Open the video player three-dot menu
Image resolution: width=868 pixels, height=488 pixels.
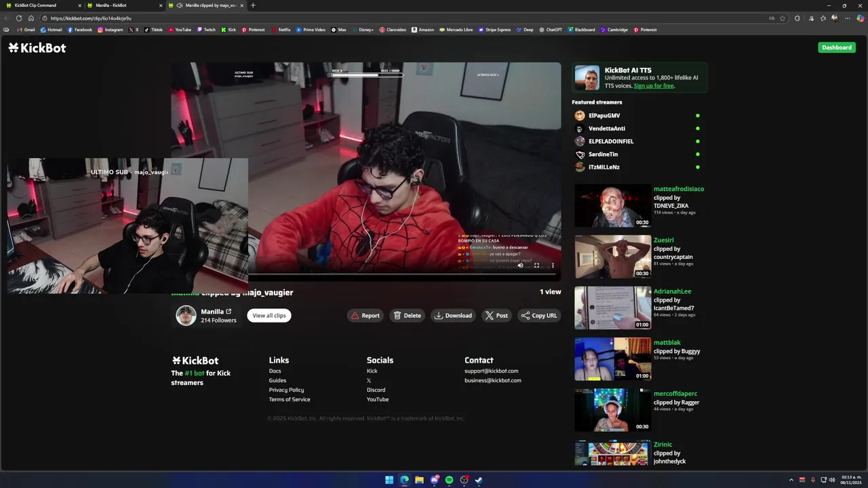coord(553,266)
